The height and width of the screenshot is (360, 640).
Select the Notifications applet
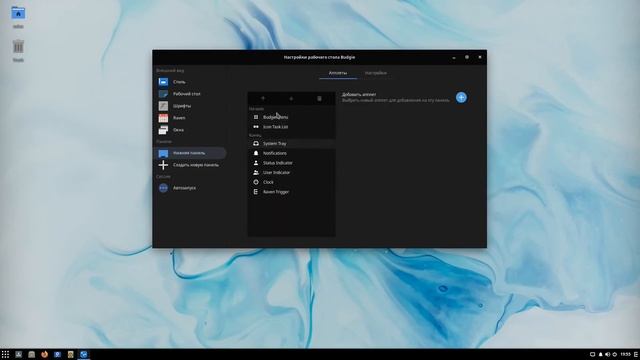click(x=291, y=153)
